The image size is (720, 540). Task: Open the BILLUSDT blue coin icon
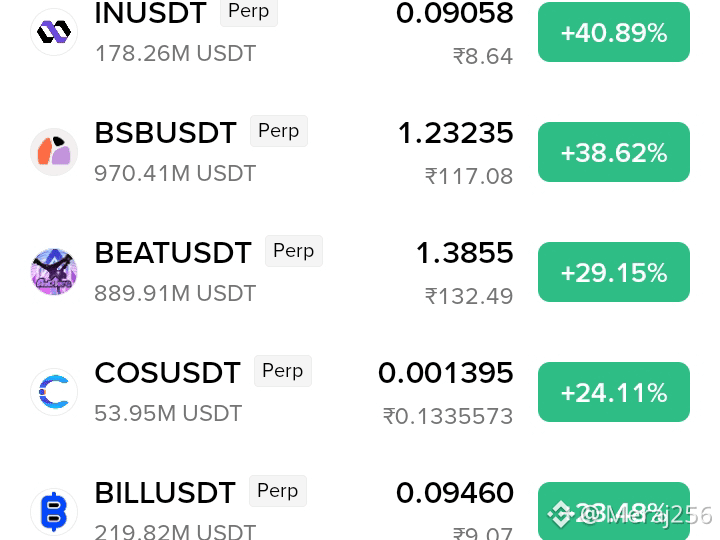[x=54, y=512]
